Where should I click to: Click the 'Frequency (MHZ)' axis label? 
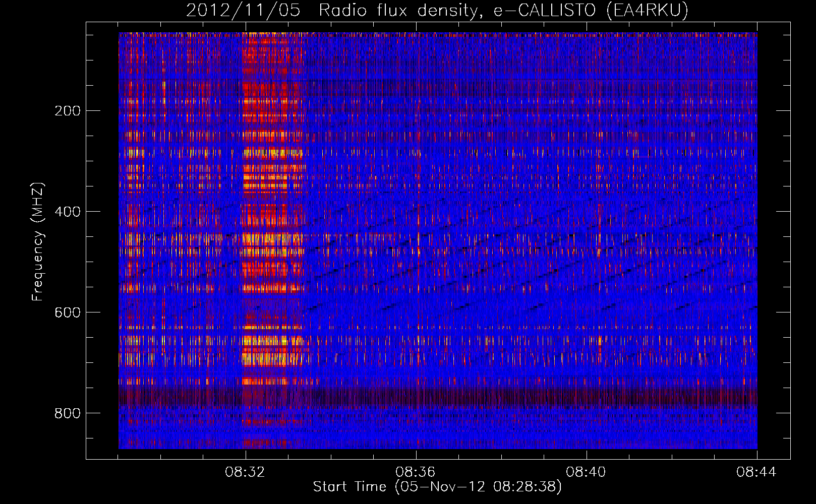[x=38, y=242]
